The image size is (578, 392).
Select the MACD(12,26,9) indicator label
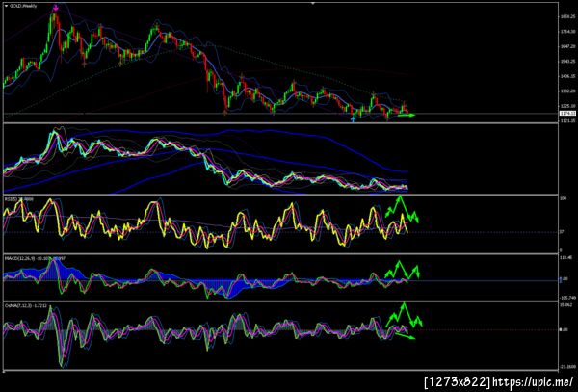pos(35,259)
